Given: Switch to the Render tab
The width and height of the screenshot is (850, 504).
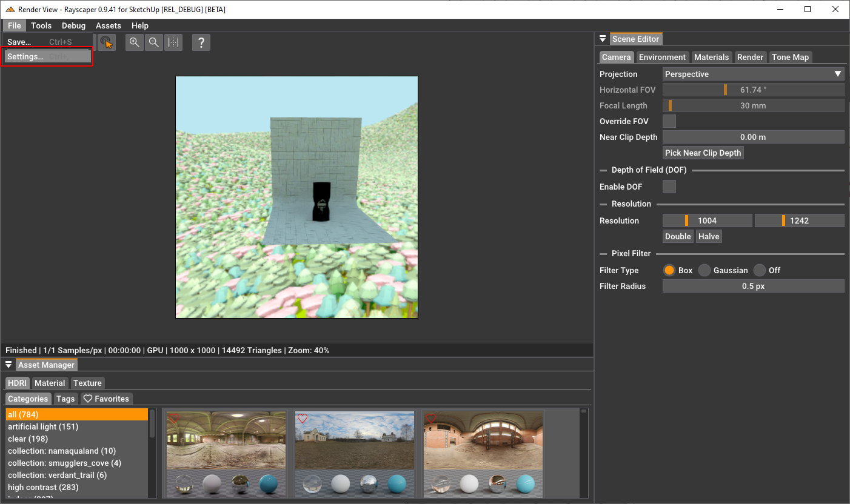Looking at the screenshot, I should coord(750,57).
